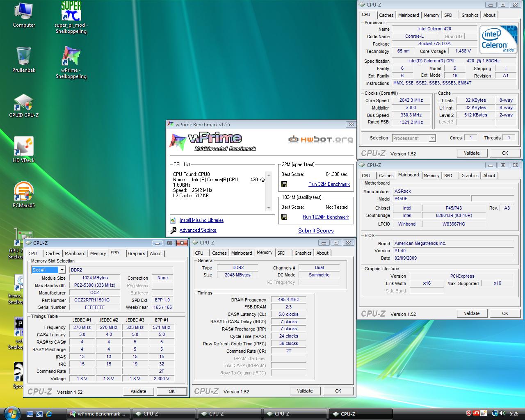The height and width of the screenshot is (420, 525).
Task: Open the red security alert tray icon
Action: [x=469, y=413]
